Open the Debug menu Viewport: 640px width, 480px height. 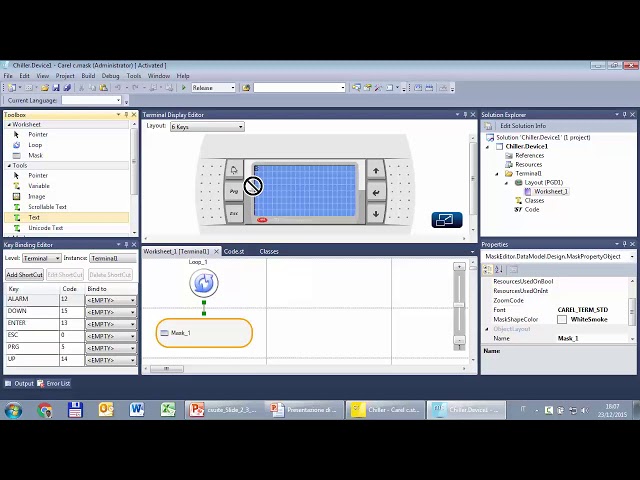(x=110, y=76)
